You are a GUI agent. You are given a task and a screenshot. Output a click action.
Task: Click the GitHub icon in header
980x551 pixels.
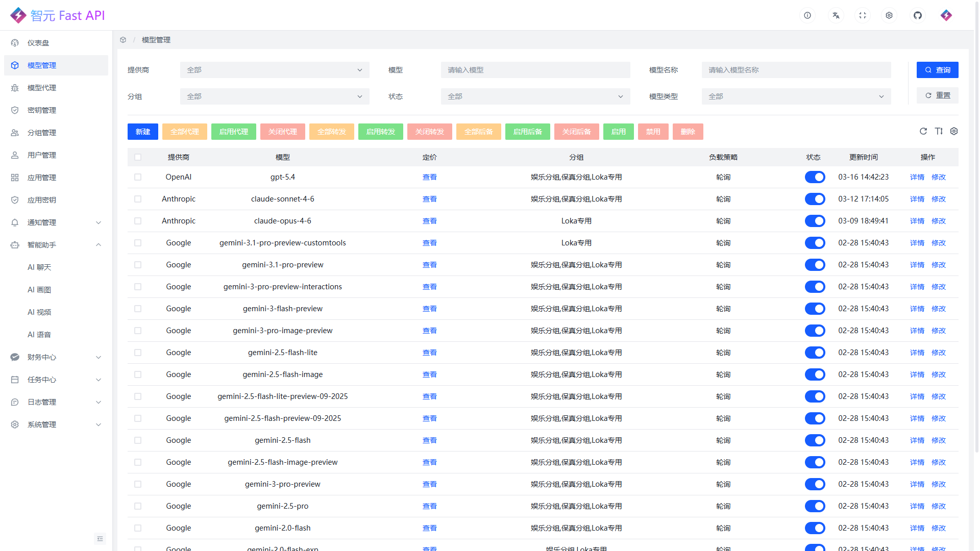[917, 15]
